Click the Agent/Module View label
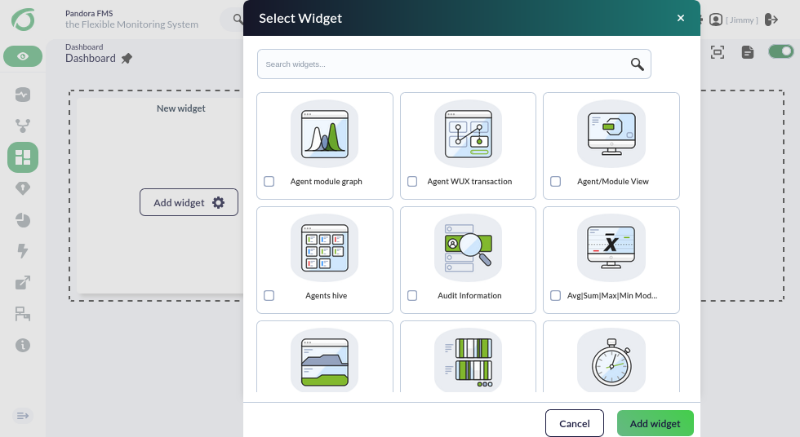 (x=613, y=181)
